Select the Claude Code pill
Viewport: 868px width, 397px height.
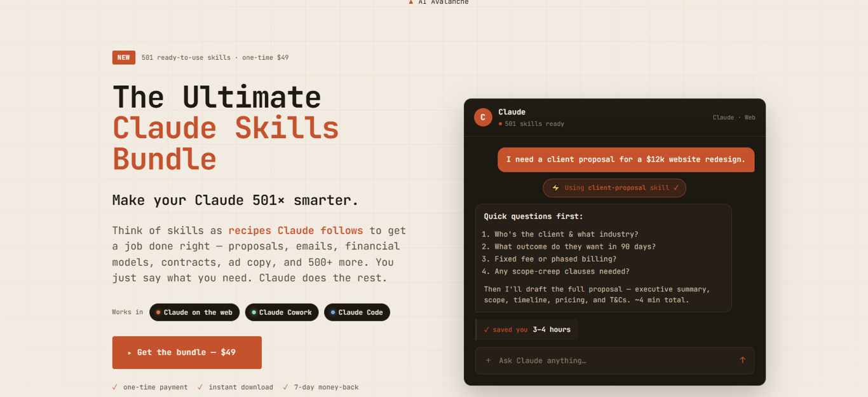[x=357, y=312]
